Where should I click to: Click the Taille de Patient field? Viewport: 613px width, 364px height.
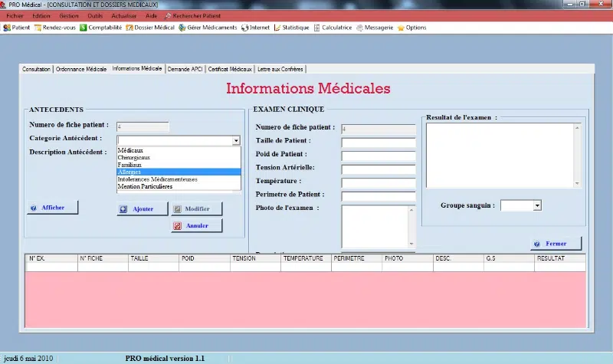pos(379,143)
